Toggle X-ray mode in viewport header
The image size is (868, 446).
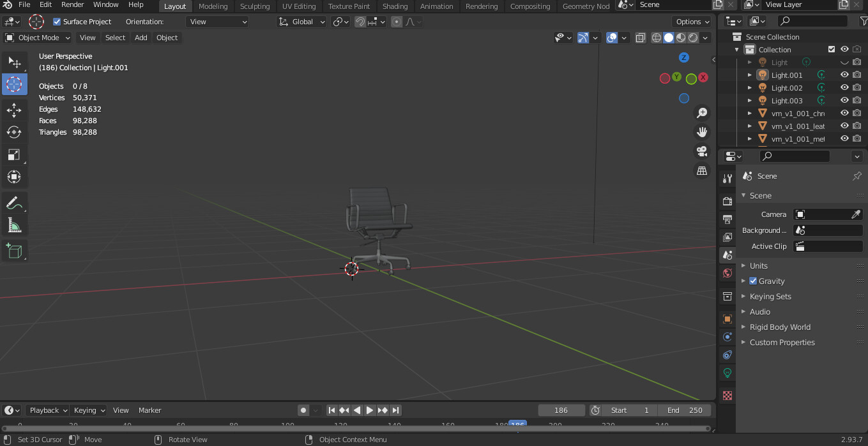[641, 38]
